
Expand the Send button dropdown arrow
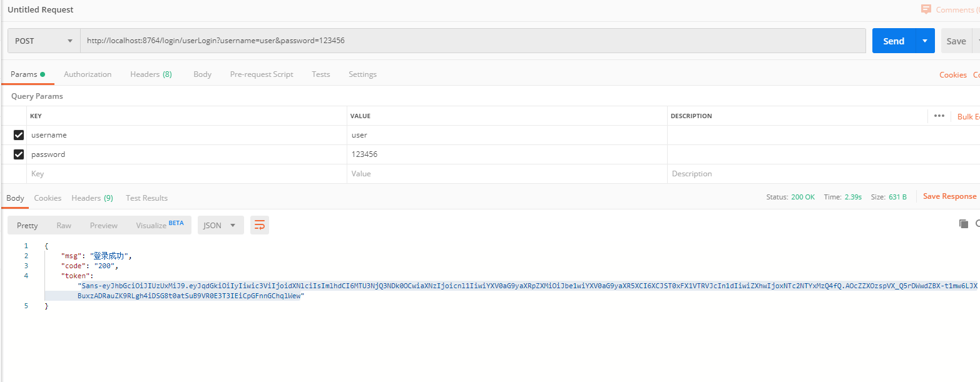coord(924,41)
